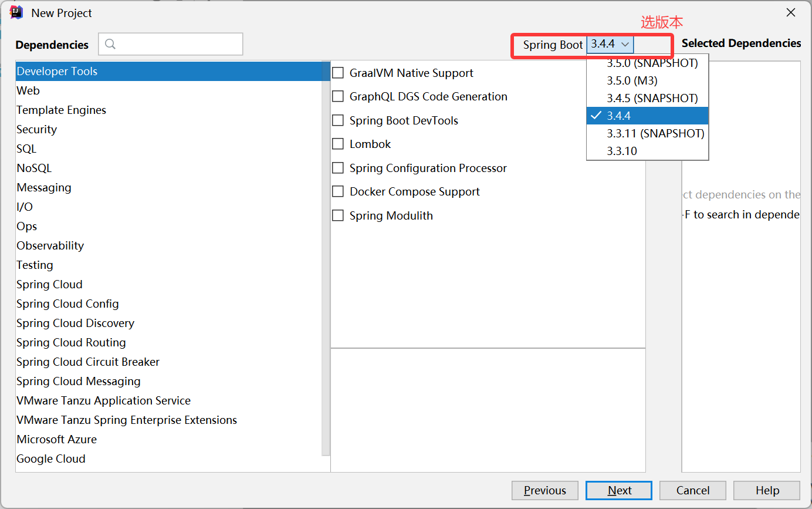This screenshot has height=509, width=812.
Task: Focus the Dependencies search field
Action: [171, 44]
